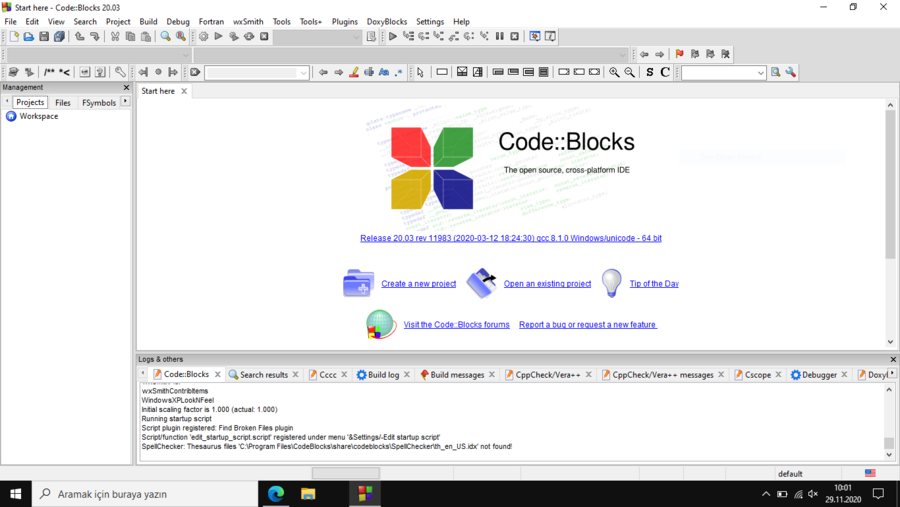
Task: Click the Open file folder icon
Action: tap(29, 36)
